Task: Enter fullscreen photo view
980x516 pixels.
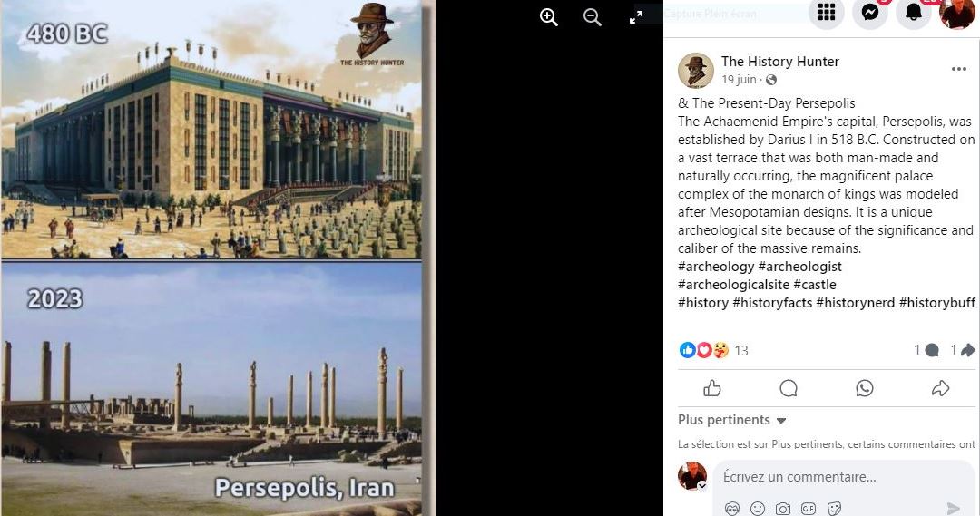Action: (635, 17)
